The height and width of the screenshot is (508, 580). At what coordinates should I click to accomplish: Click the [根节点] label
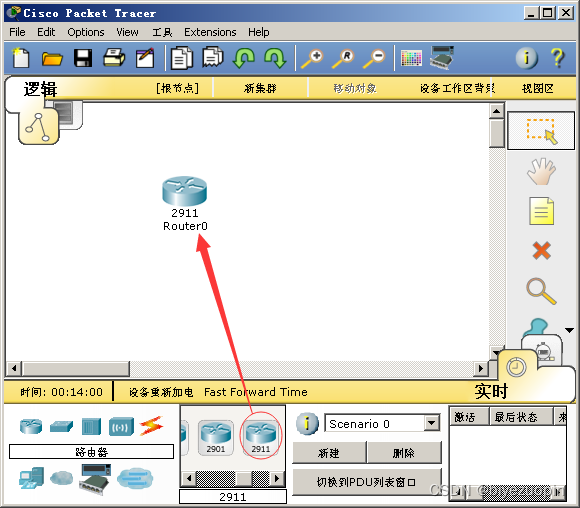click(178, 88)
